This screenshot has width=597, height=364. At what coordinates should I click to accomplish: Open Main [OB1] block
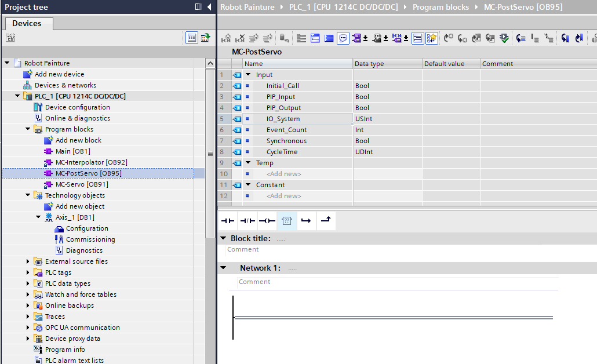click(72, 151)
